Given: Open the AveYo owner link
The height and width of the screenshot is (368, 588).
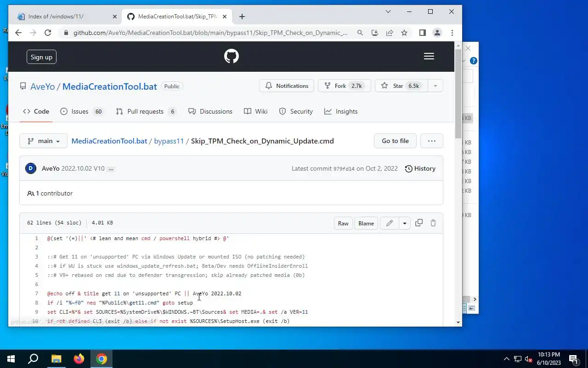Looking at the screenshot, I should [42, 86].
